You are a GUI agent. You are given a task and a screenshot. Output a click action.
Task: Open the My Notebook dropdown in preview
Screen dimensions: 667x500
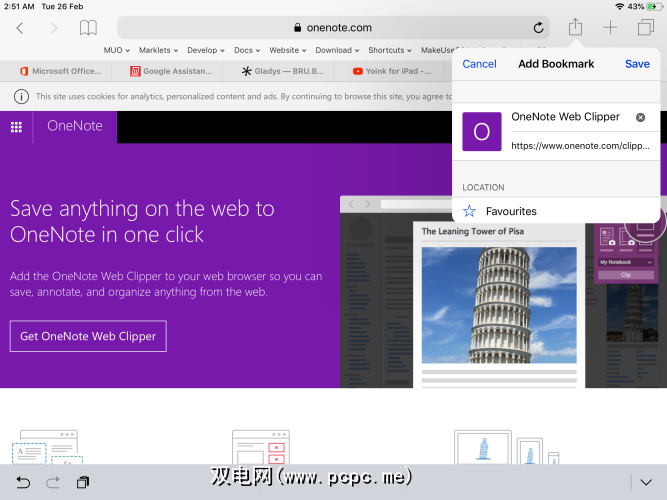tap(625, 262)
